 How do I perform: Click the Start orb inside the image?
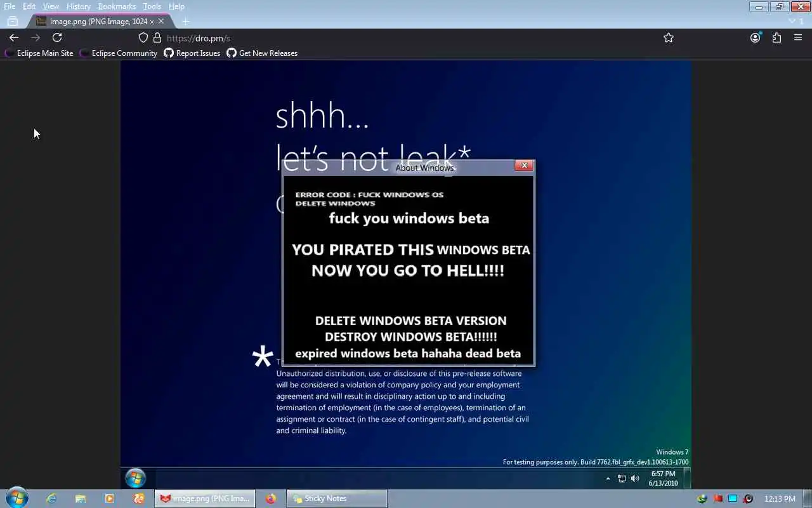(x=135, y=478)
